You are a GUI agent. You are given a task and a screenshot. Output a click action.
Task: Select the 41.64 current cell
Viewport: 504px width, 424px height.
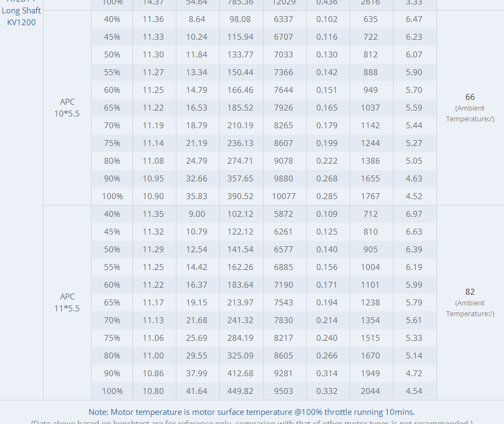196,391
